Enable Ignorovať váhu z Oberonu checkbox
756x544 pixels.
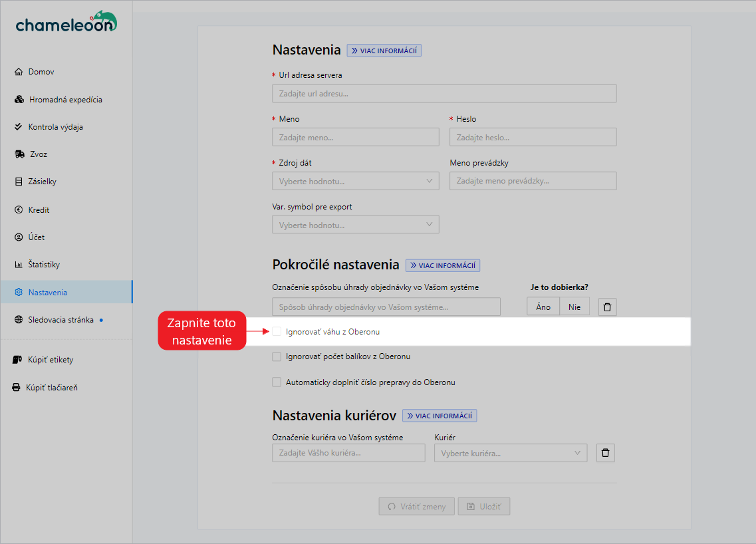(277, 331)
